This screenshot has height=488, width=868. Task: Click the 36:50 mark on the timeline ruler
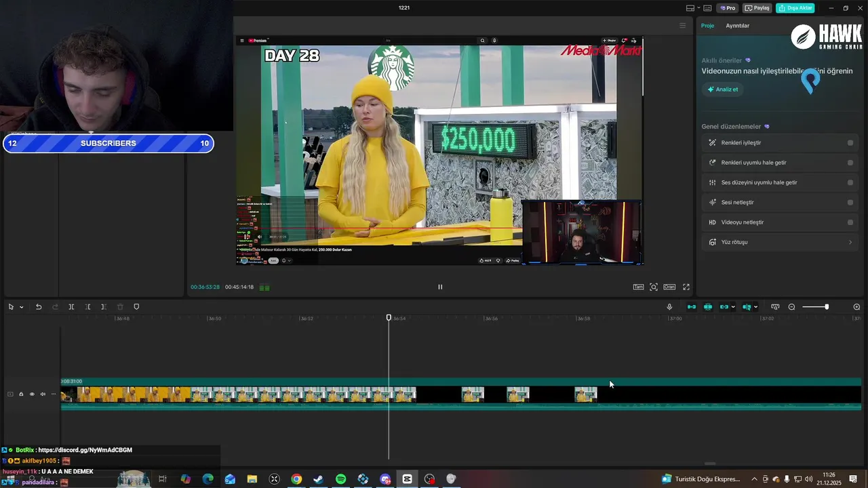pos(214,319)
